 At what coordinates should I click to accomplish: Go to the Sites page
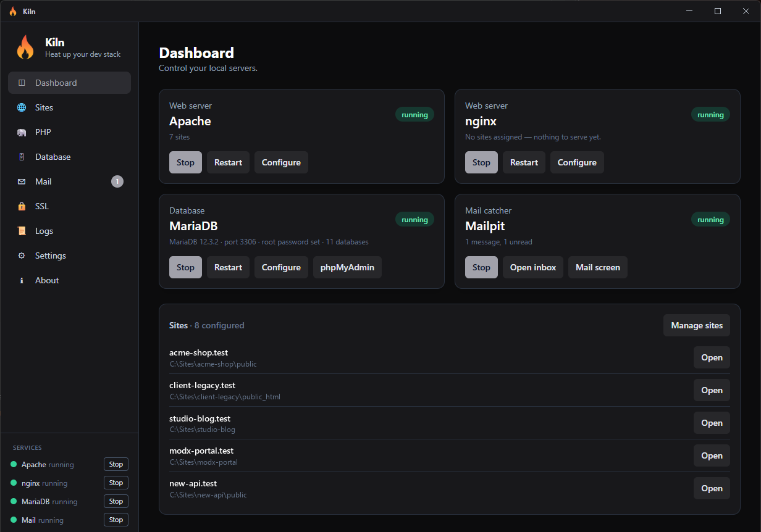click(x=69, y=107)
